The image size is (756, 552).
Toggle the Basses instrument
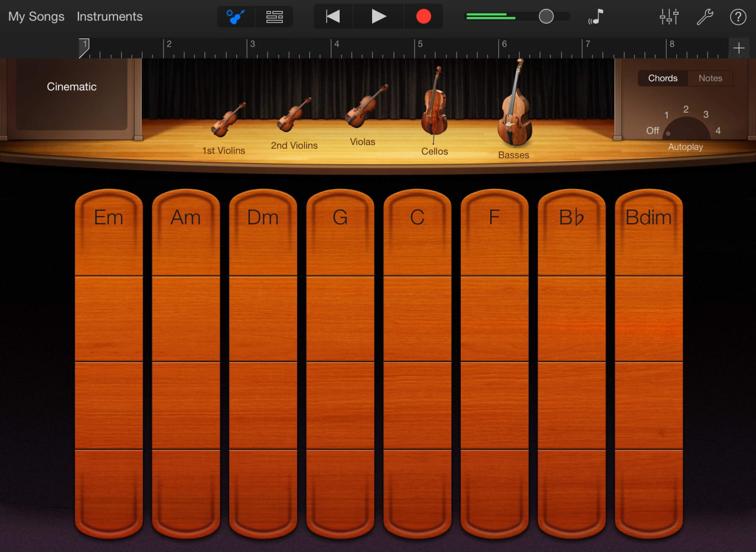click(x=514, y=106)
